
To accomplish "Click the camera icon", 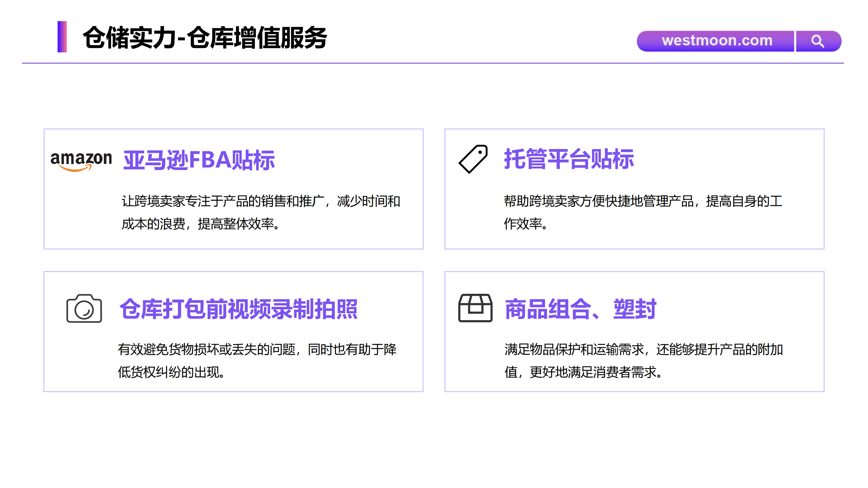I will [84, 308].
